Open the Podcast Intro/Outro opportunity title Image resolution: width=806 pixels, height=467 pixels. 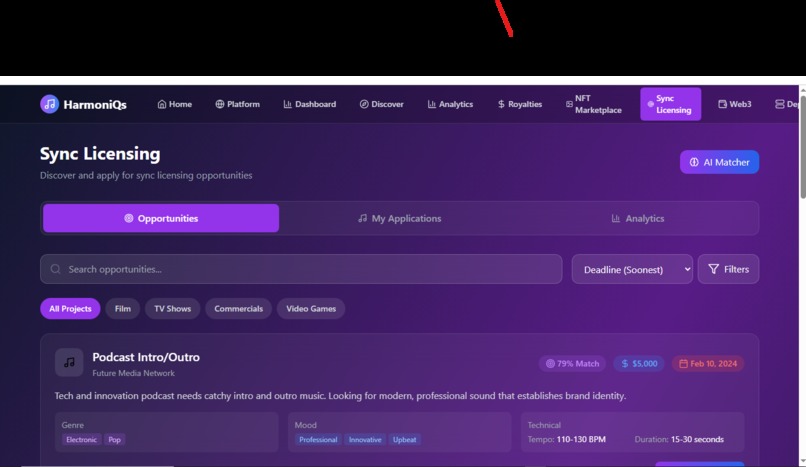point(146,357)
